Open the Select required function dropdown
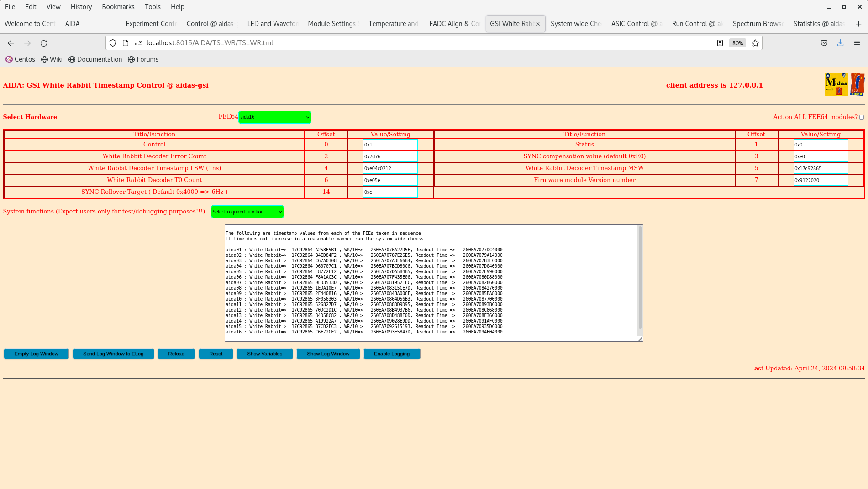Screen dimensions: 868x489 [247, 212]
